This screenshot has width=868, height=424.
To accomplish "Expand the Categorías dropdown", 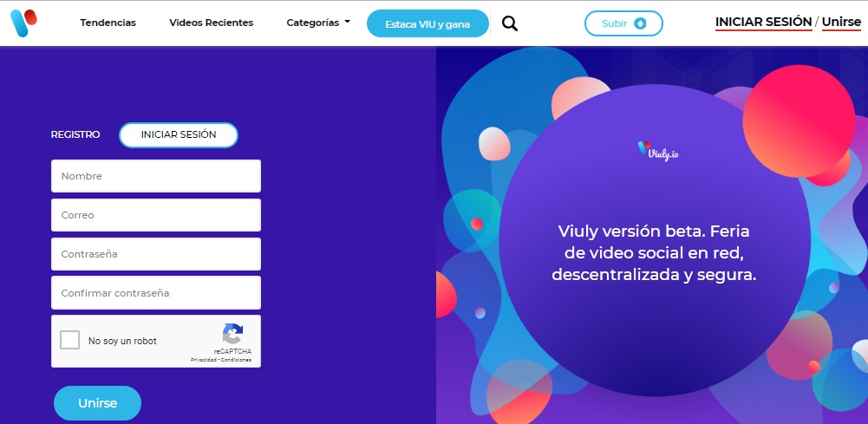I will 318,23.
